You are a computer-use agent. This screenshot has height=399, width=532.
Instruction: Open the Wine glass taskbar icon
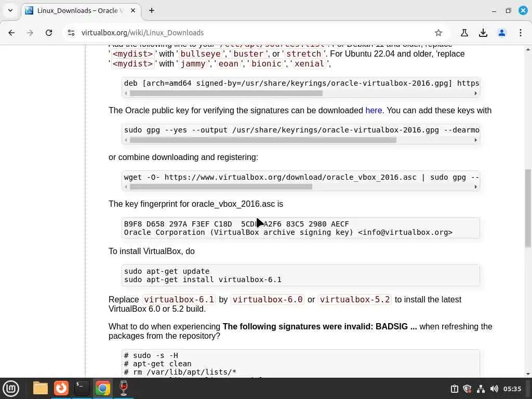tap(124, 388)
